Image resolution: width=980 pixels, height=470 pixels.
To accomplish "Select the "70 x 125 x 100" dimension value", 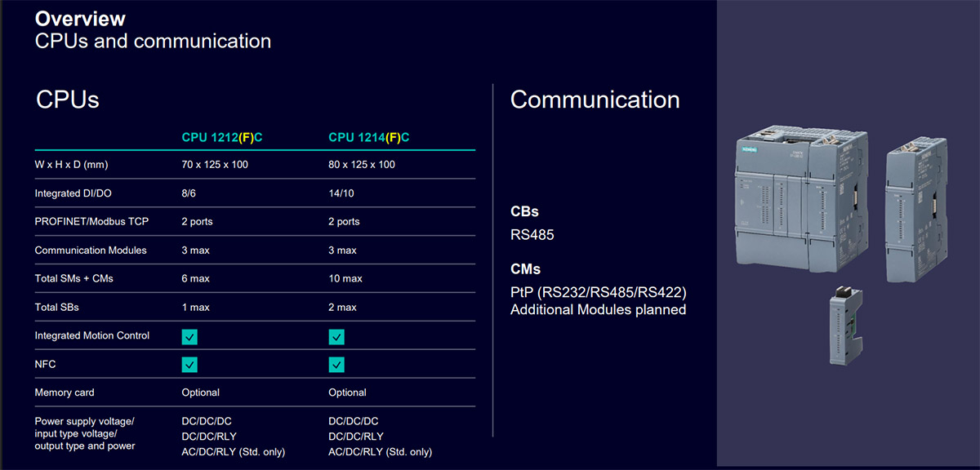I will pos(215,165).
